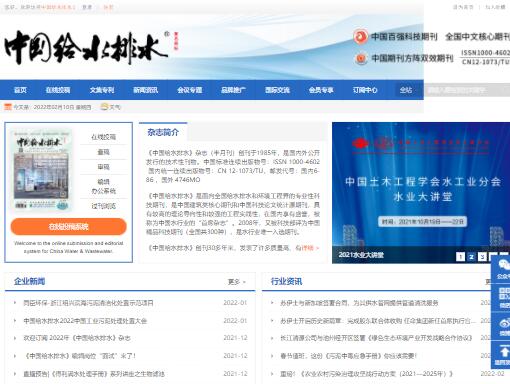Select slide 1 in banner carousel
Screen dimensions: 510x384
coord(460,256)
